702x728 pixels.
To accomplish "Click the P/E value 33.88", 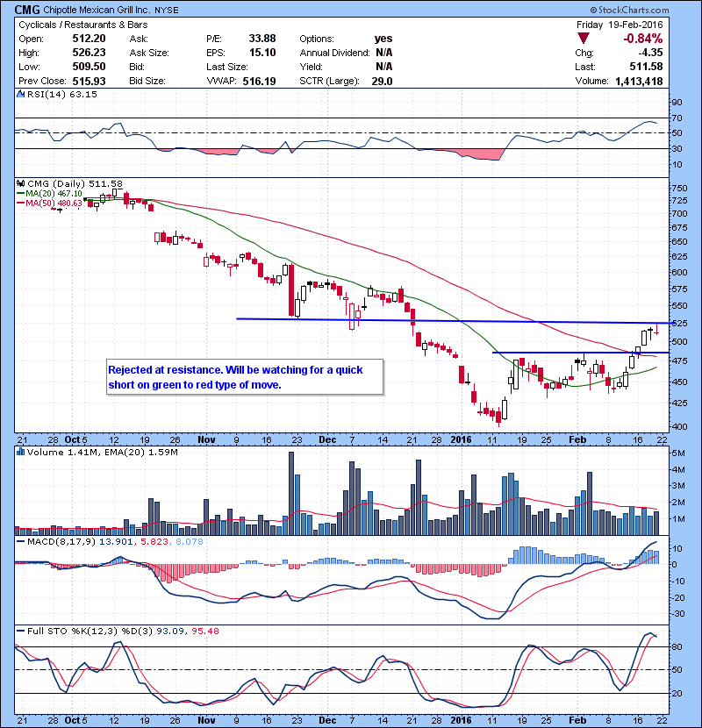I will (262, 39).
